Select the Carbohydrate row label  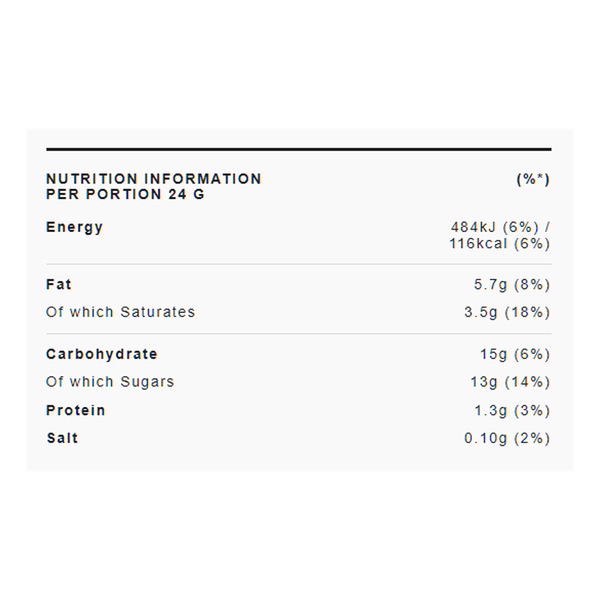102,354
